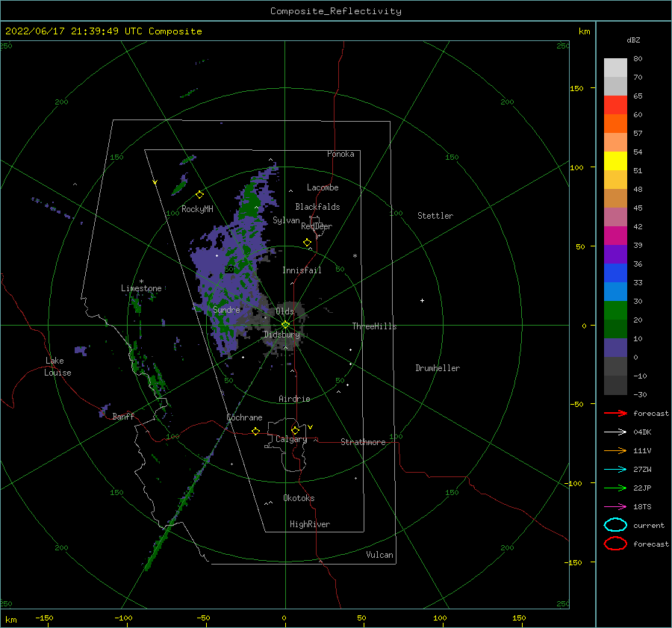
Task: Click the RedDeer city label
Action: [x=317, y=226]
